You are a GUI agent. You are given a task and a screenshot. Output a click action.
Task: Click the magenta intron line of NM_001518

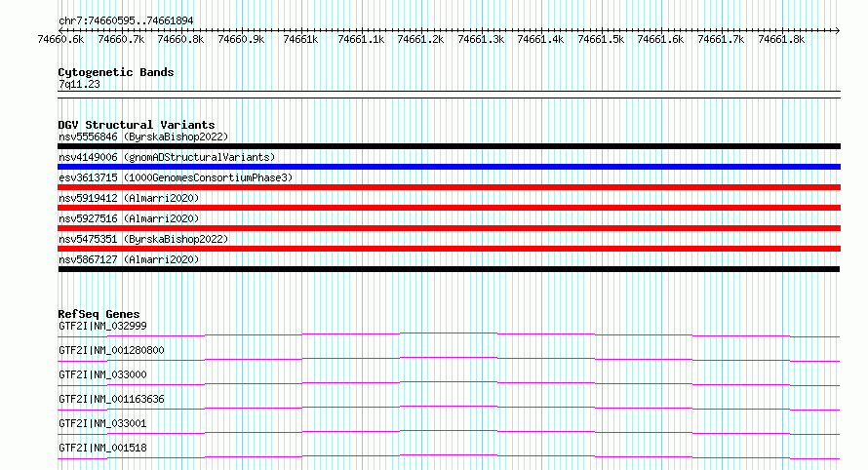(x=449, y=455)
